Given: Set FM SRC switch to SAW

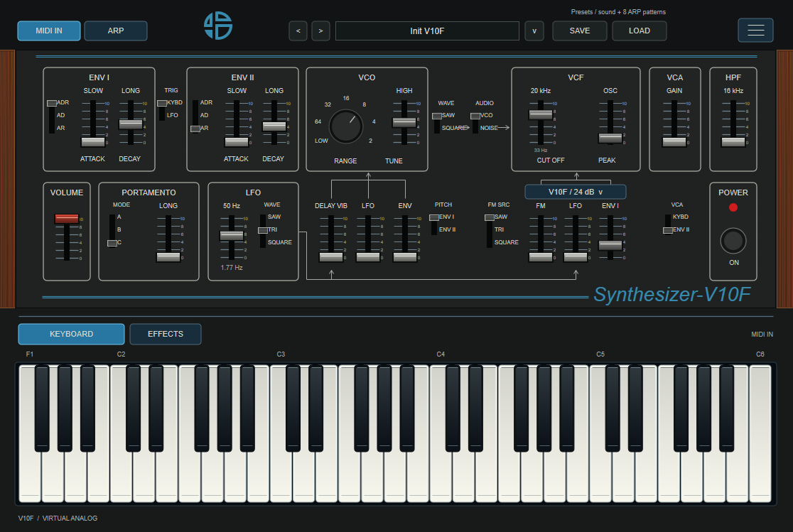Looking at the screenshot, I should [x=490, y=217].
